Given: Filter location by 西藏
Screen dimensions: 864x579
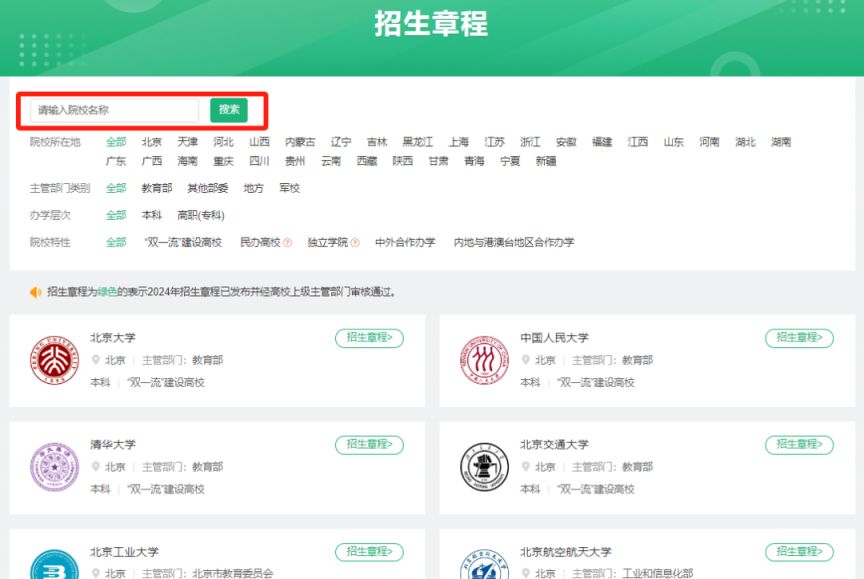Looking at the screenshot, I should (366, 161).
